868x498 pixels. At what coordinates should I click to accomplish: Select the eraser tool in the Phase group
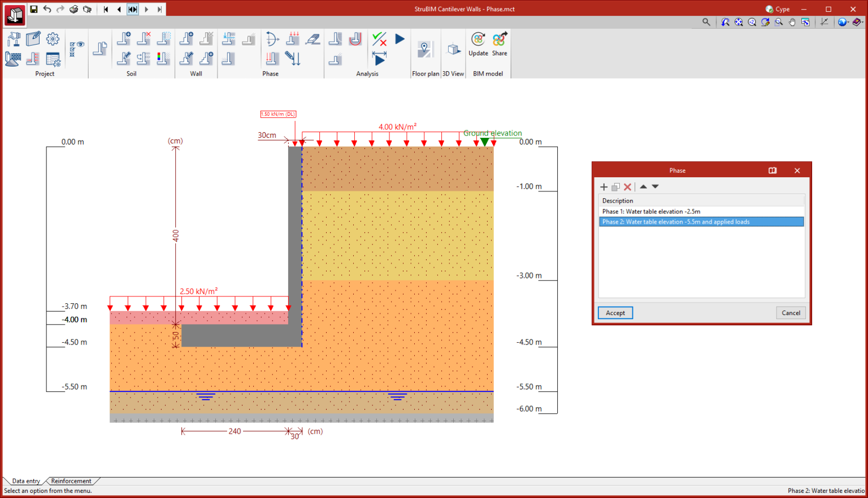click(313, 40)
